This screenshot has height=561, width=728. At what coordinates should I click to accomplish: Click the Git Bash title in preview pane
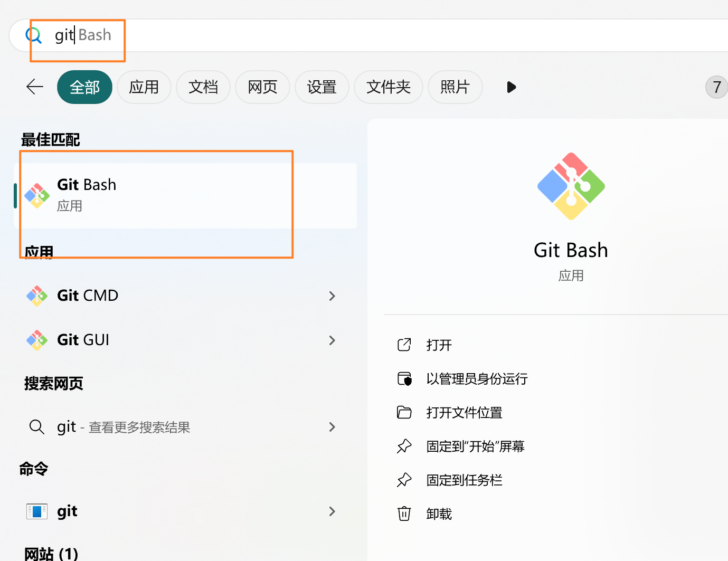[x=571, y=250]
